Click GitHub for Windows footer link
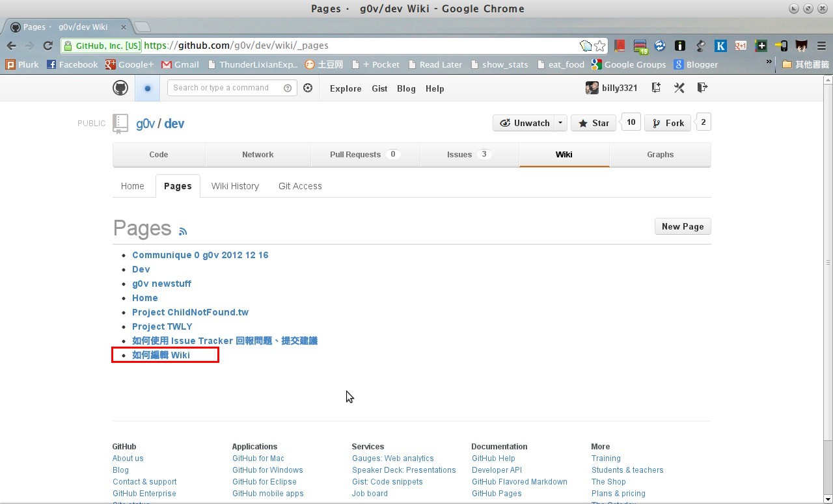Screen dimensions: 833x504 click(267, 470)
